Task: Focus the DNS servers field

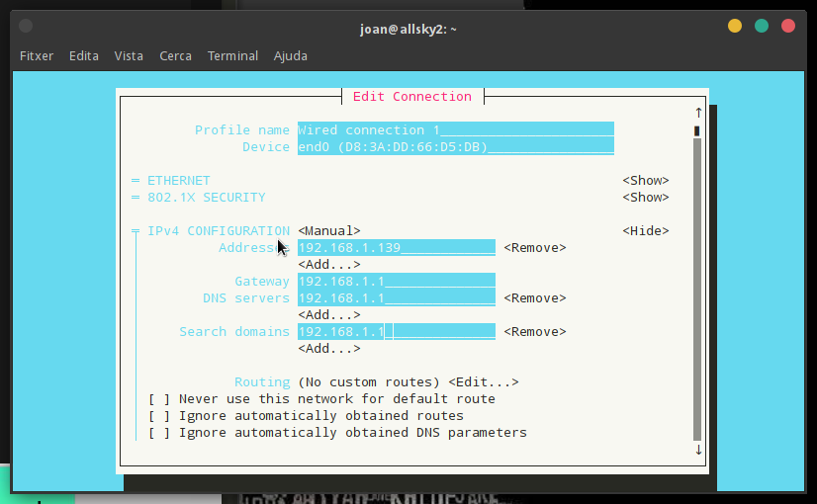Action: [x=397, y=297]
